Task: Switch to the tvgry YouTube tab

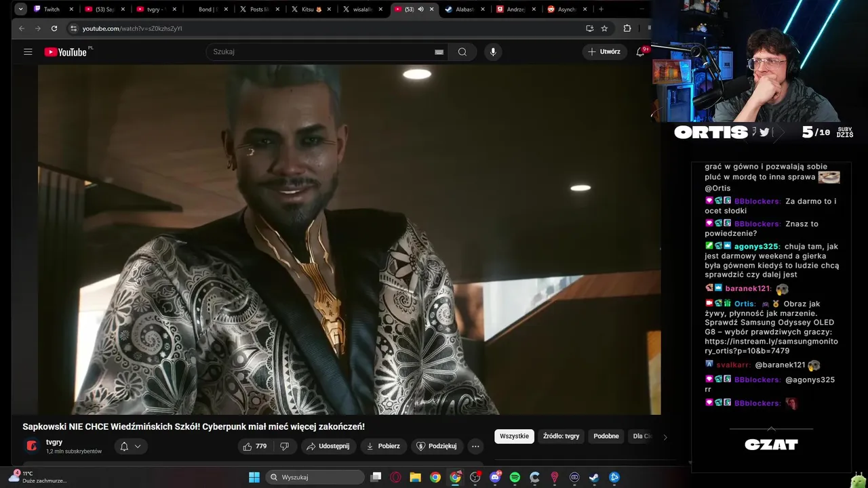Action: click(155, 9)
